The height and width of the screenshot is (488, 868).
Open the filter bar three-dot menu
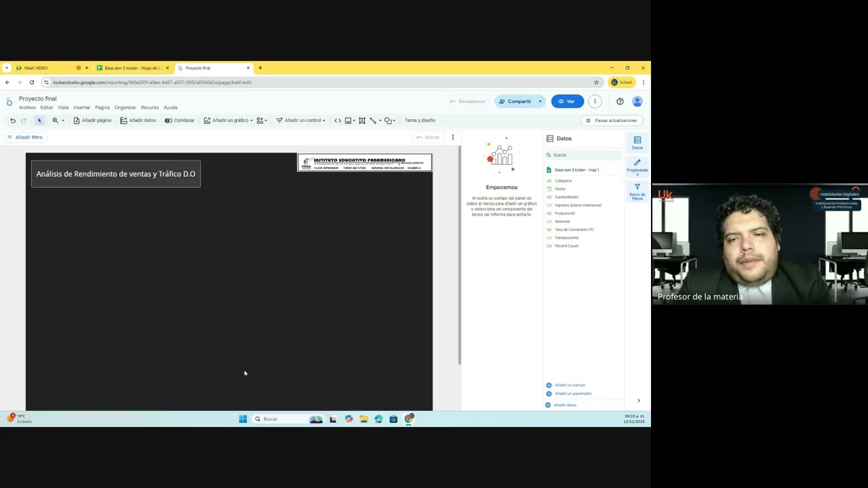453,138
